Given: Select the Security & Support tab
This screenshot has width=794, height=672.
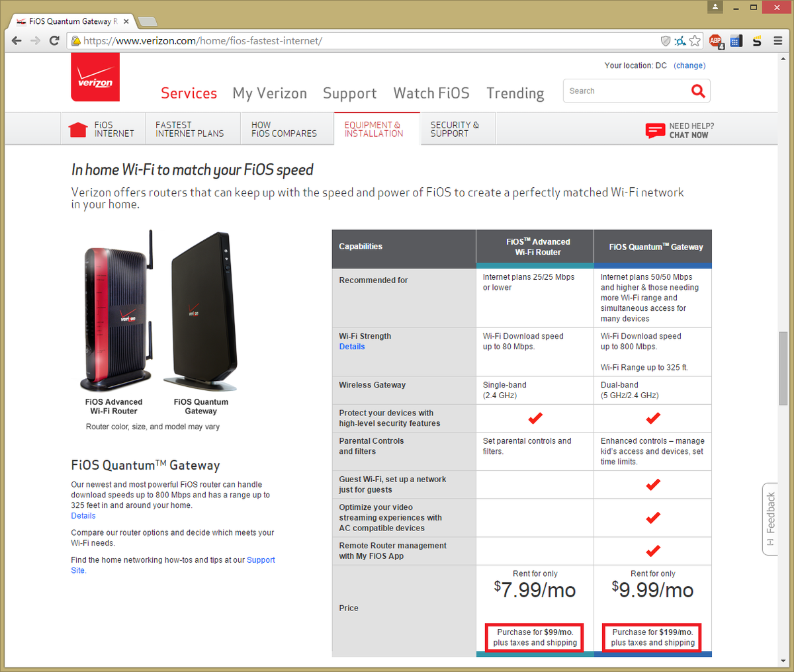Looking at the screenshot, I should coord(458,129).
